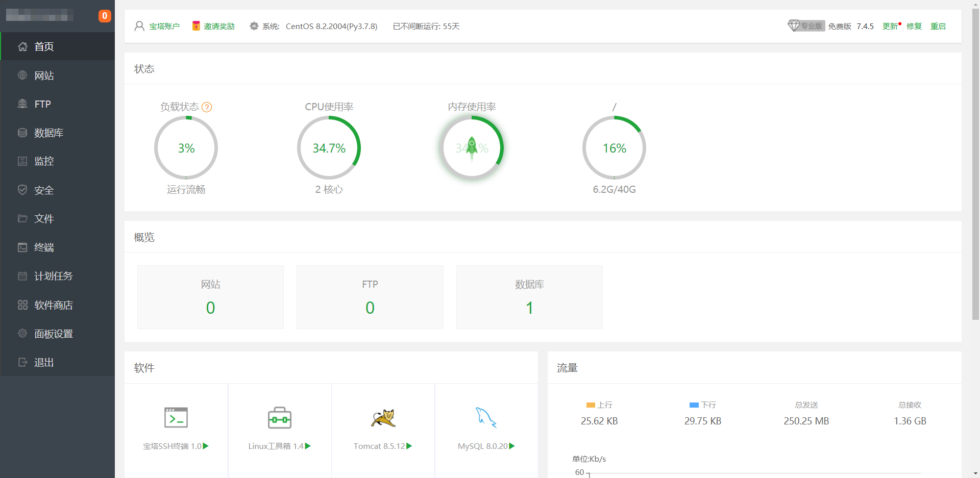Toggle the 上行 orange legend marker
Image resolution: width=980 pixels, height=478 pixels.
click(x=591, y=405)
